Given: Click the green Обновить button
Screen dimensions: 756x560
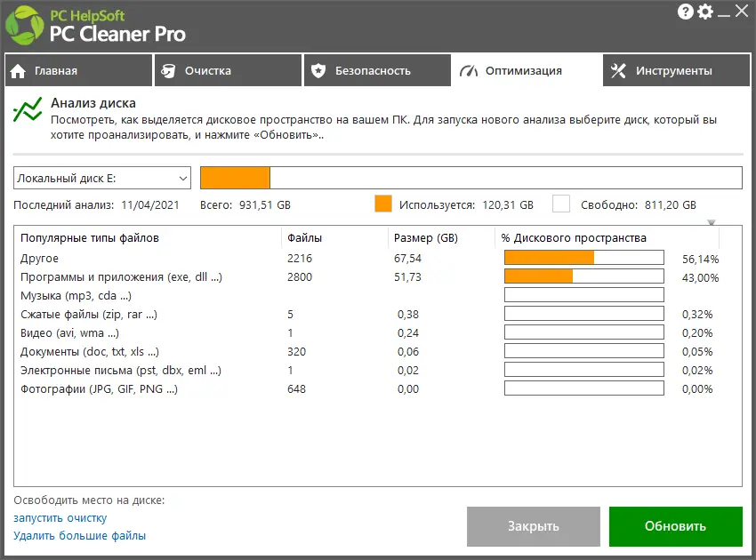Looking at the screenshot, I should point(675,526).
